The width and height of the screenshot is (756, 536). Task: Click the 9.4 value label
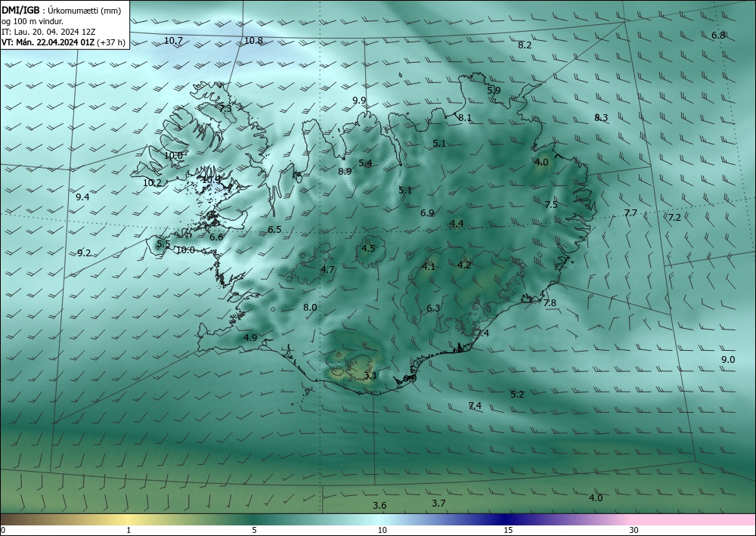tap(82, 197)
